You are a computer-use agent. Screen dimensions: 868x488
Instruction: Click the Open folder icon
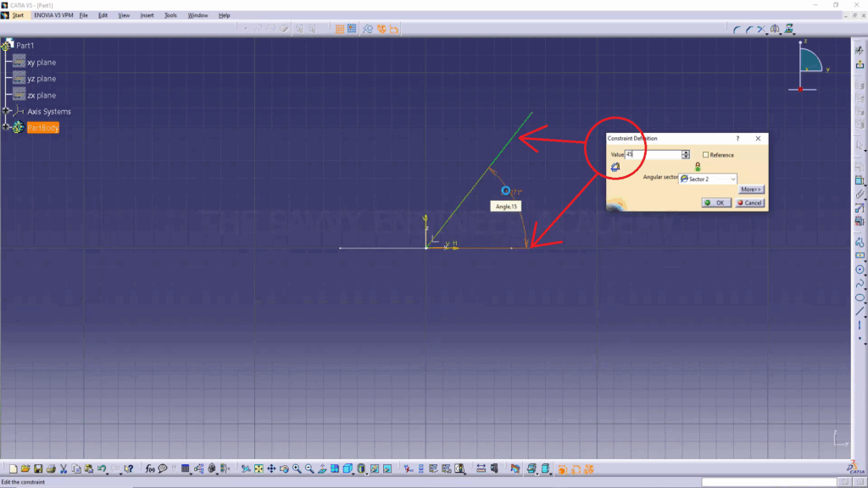pyautogui.click(x=26, y=469)
